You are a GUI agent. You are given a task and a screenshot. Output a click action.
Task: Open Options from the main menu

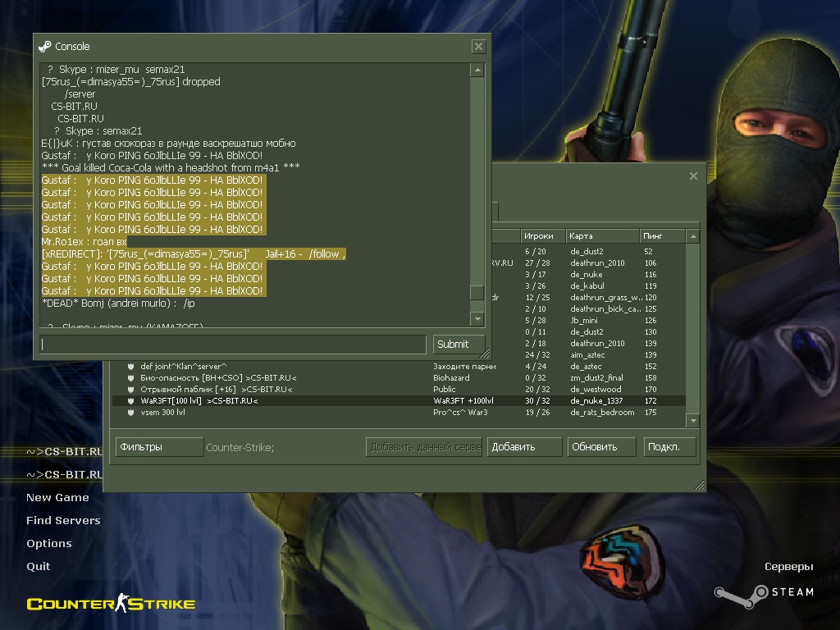pyautogui.click(x=49, y=544)
